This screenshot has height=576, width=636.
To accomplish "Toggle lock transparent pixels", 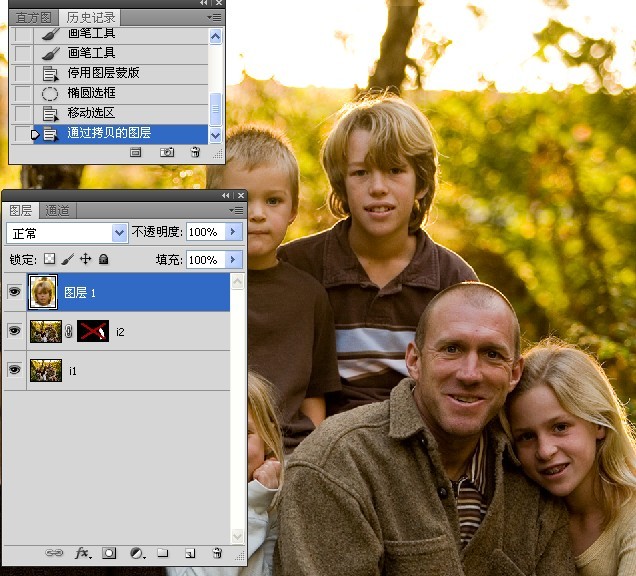I will (49, 259).
